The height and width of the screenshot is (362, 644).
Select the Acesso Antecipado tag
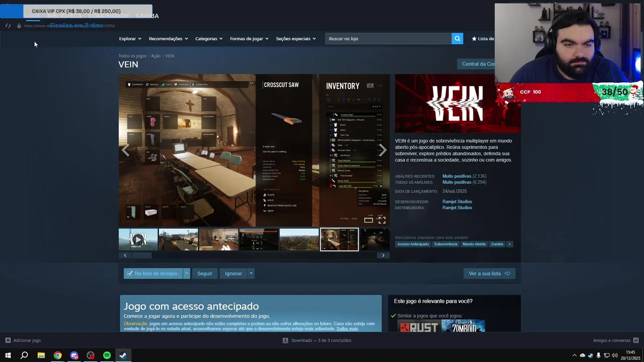(x=413, y=244)
